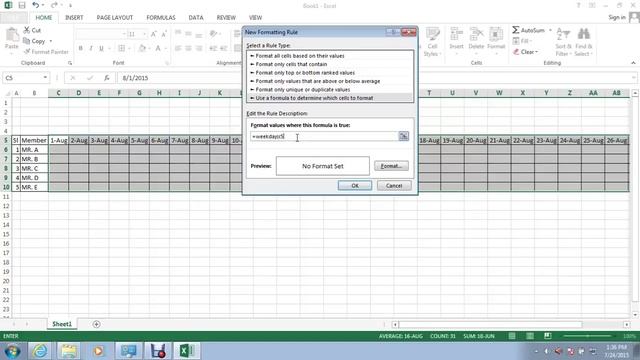Click the Fill command in Editing group
This screenshot has height=360, width=640.
point(522,41)
